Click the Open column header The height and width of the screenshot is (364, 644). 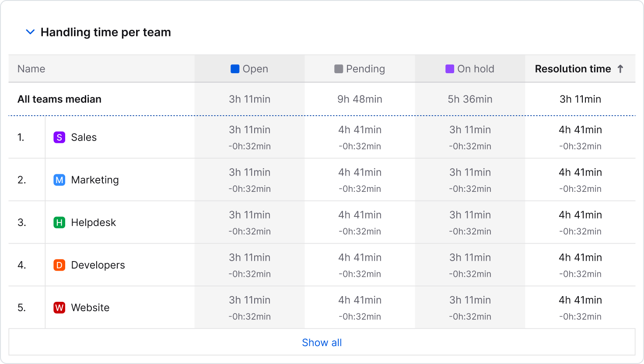pyautogui.click(x=255, y=69)
